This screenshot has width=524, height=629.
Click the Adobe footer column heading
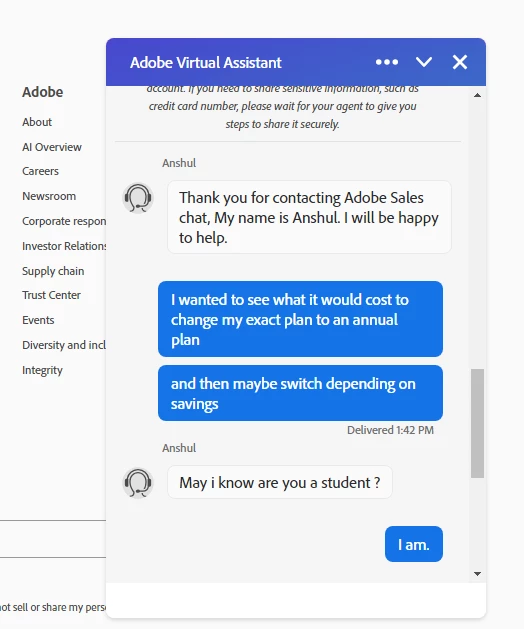coord(43,92)
